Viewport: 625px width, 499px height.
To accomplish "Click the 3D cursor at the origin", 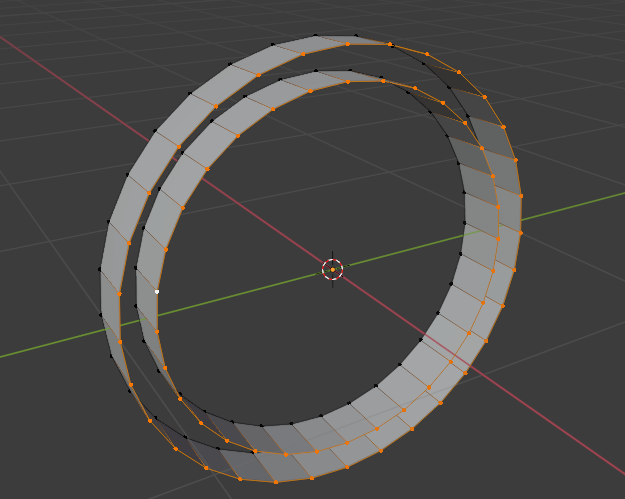I will [x=332, y=269].
